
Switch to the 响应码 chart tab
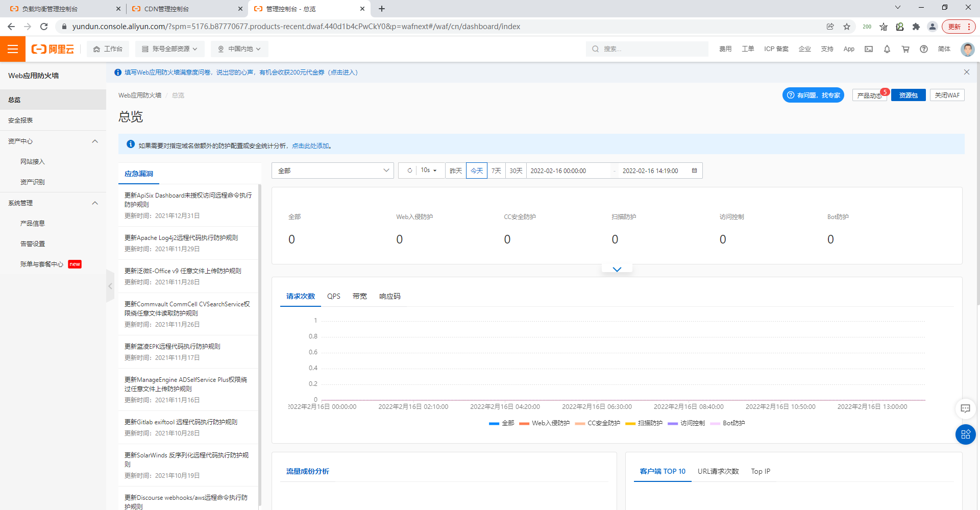390,296
